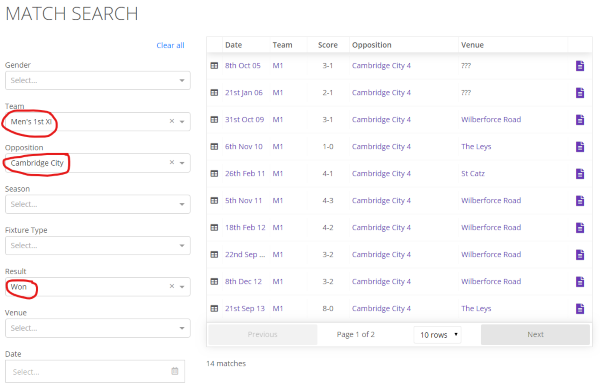Click the 14 matches count text
This screenshot has width=600, height=389.
click(x=226, y=363)
